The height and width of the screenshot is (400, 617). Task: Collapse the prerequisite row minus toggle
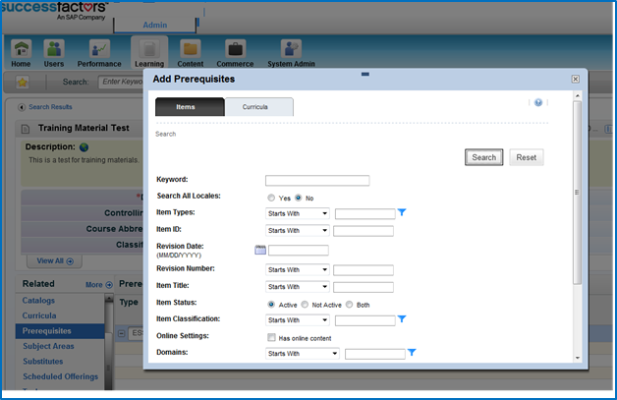[122, 334]
